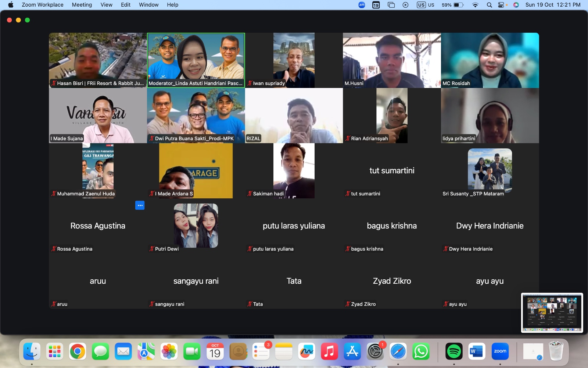This screenshot has height=368, width=588.
Task: Click the date and time in menu bar
Action: pos(553,5)
